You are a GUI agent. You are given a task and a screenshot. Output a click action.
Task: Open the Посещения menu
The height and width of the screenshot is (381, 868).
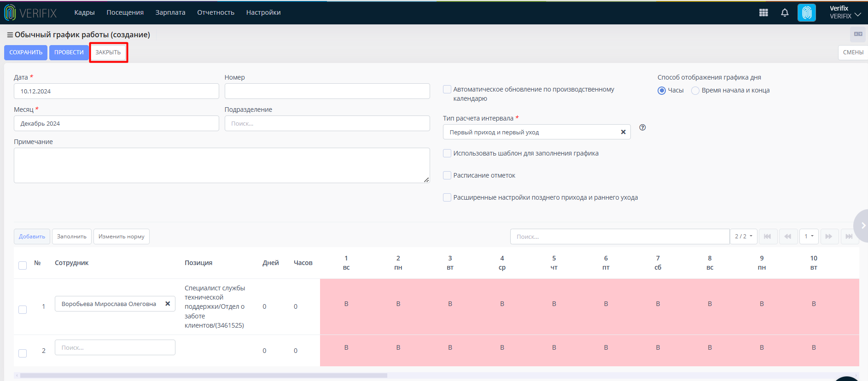click(125, 12)
